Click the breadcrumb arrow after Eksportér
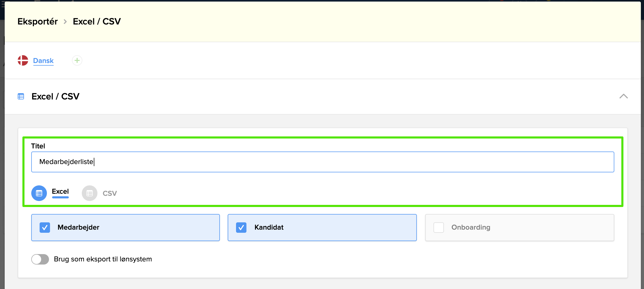Screen dimensions: 644x289 [x=65, y=22]
